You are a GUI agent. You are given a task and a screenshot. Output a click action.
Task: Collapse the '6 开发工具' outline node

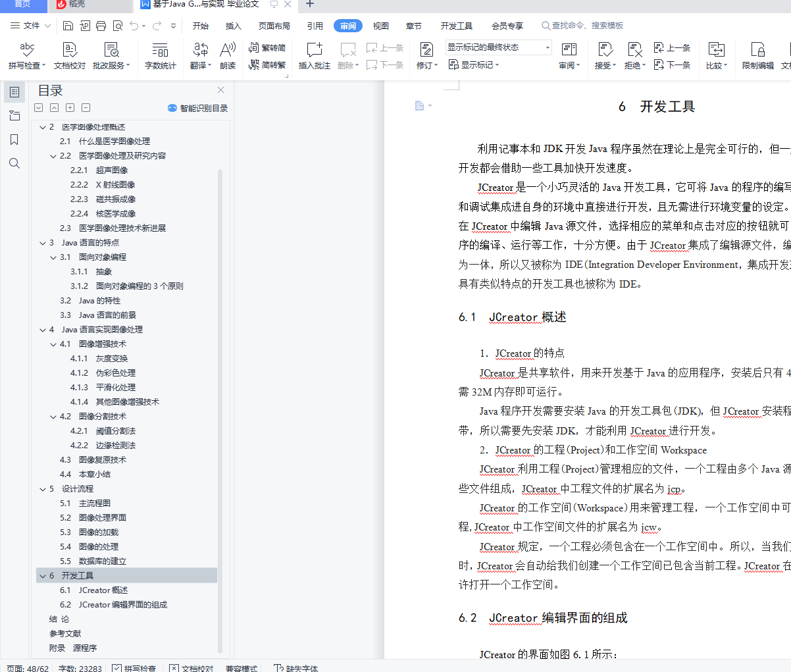pos(43,576)
